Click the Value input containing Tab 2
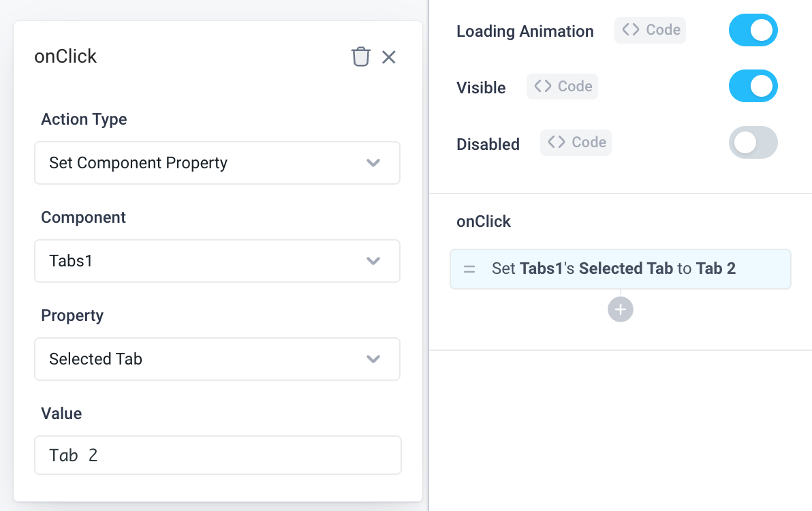Screen dimensions: 812x511 point(217,455)
